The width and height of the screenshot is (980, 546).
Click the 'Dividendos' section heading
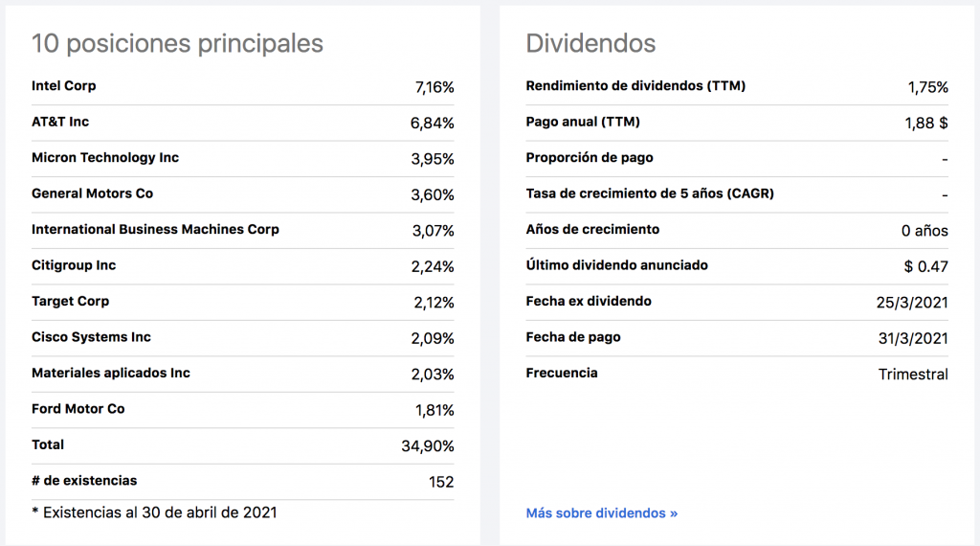tap(590, 43)
